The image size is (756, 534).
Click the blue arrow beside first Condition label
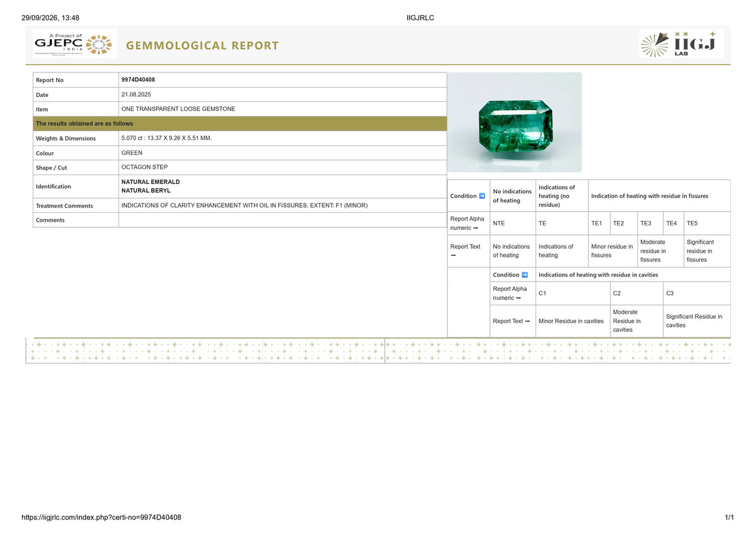pos(482,196)
